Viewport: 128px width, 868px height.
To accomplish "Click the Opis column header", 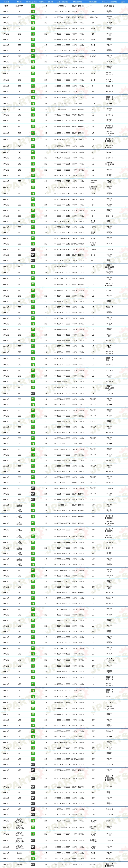I will pos(123,2).
